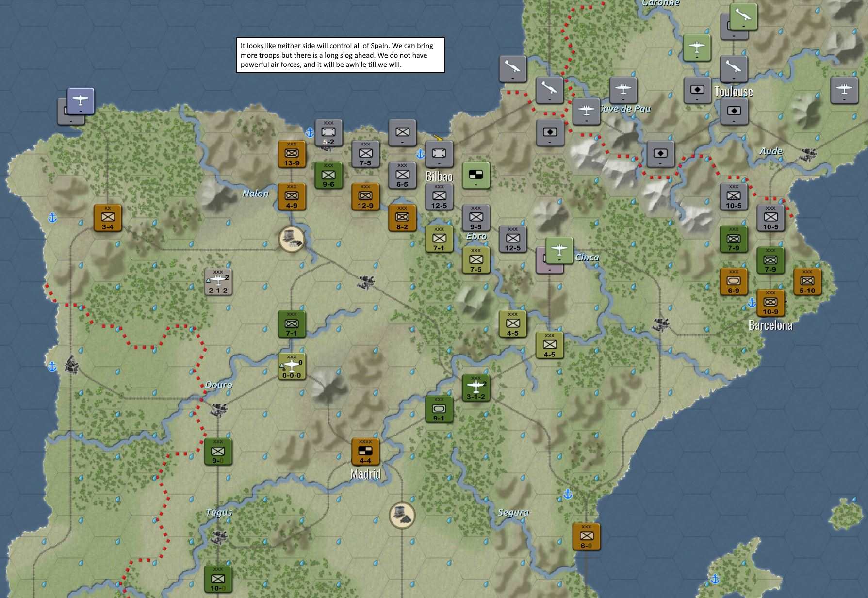Click the Nalon river label
868x598 pixels.
(x=255, y=194)
